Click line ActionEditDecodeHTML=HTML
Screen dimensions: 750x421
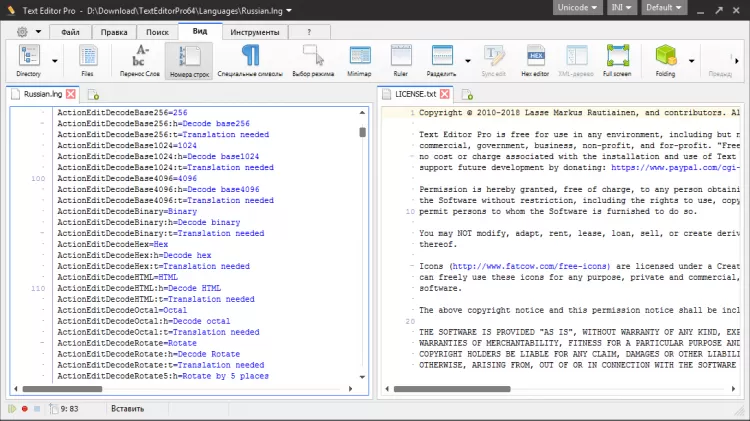(118, 277)
